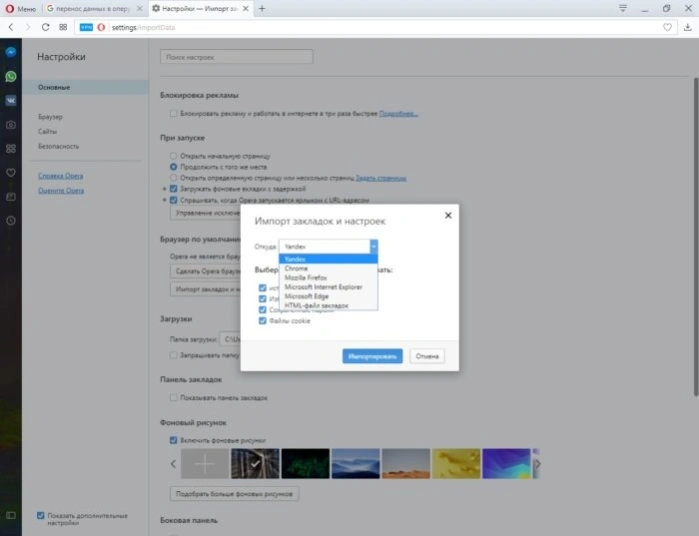Click the Импортировать button

pos(372,356)
